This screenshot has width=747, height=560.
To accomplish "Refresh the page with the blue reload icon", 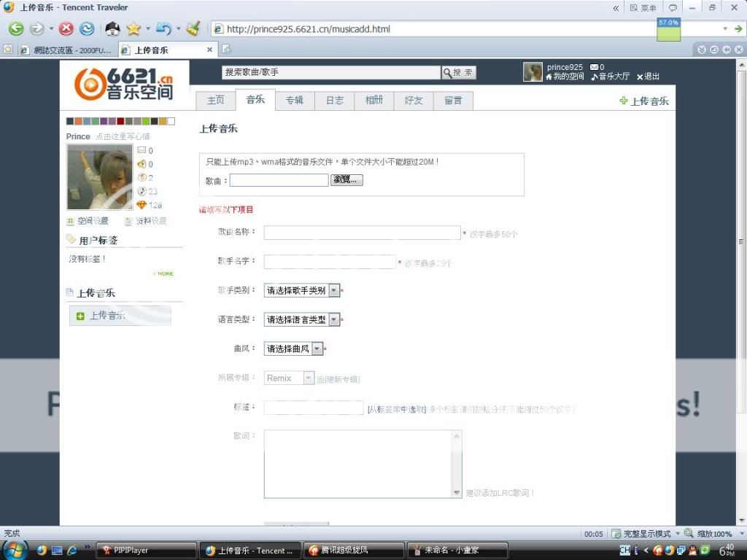I will pos(87,29).
